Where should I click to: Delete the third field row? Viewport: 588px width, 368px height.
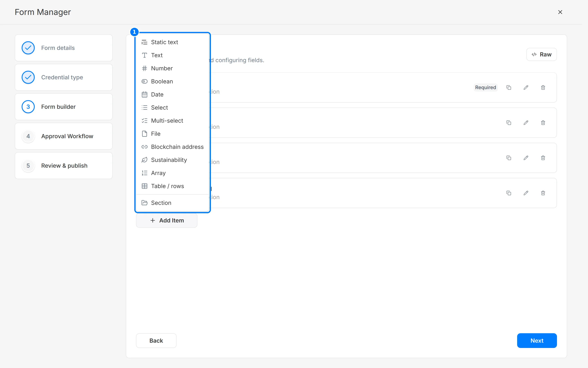pyautogui.click(x=543, y=158)
